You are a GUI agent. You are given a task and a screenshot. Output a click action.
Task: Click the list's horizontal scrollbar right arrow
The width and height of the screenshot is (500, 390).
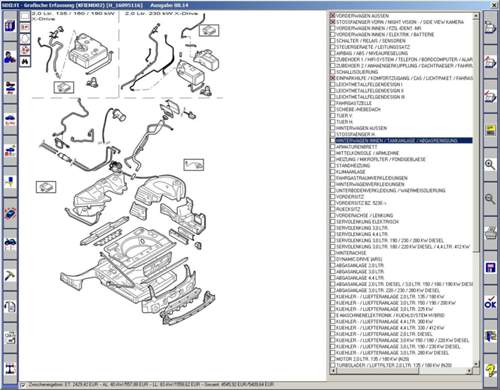click(470, 371)
